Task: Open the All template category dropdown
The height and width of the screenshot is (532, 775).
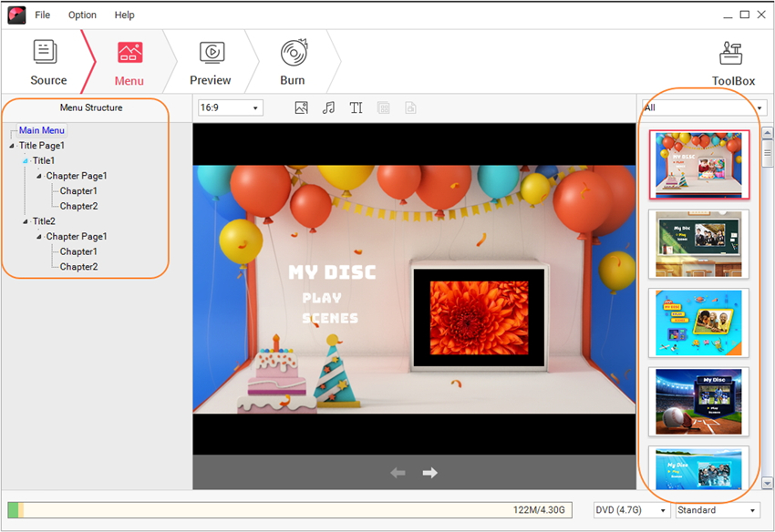Action: click(x=703, y=107)
